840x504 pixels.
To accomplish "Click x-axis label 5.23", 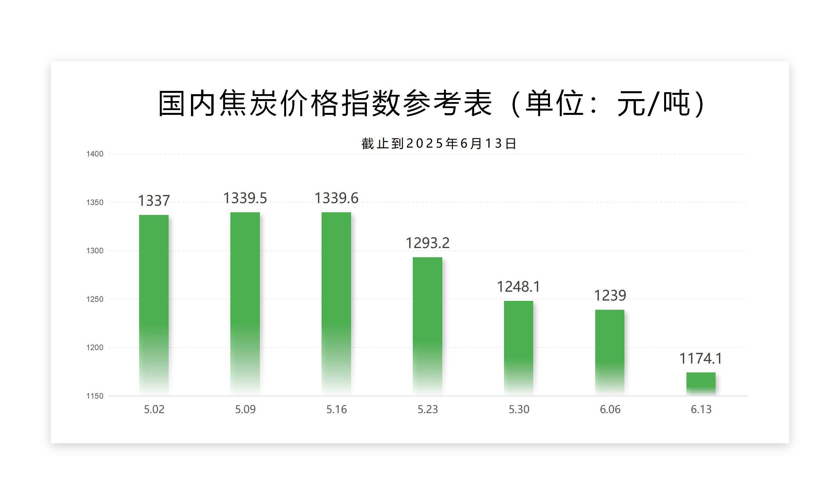I will pos(428,409).
